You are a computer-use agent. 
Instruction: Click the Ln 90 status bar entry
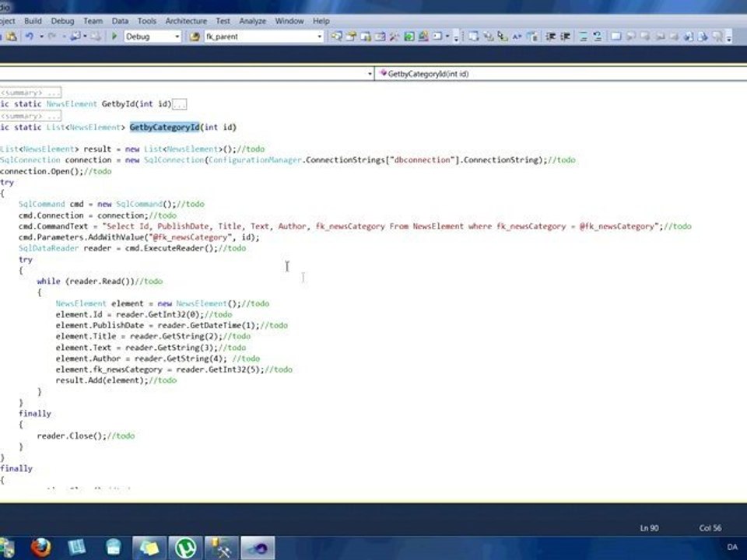point(649,528)
